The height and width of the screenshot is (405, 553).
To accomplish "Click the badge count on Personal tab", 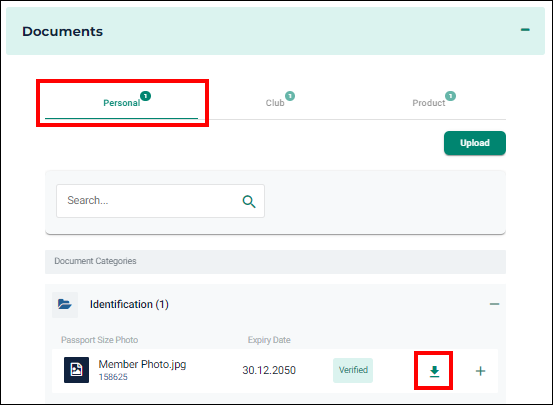I will click(x=145, y=96).
